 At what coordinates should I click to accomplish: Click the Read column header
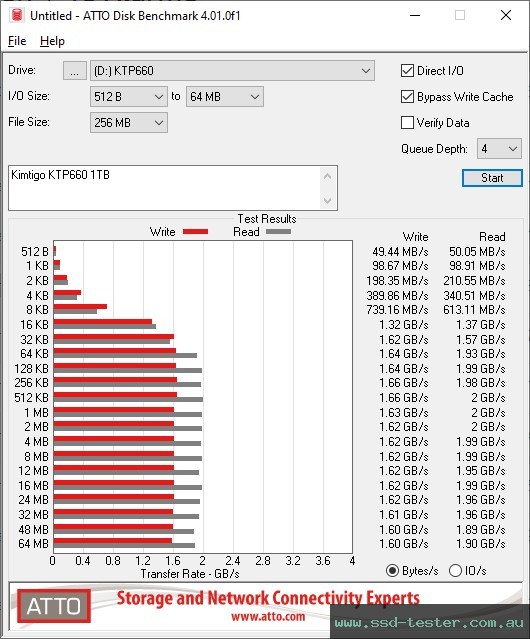pos(492,237)
